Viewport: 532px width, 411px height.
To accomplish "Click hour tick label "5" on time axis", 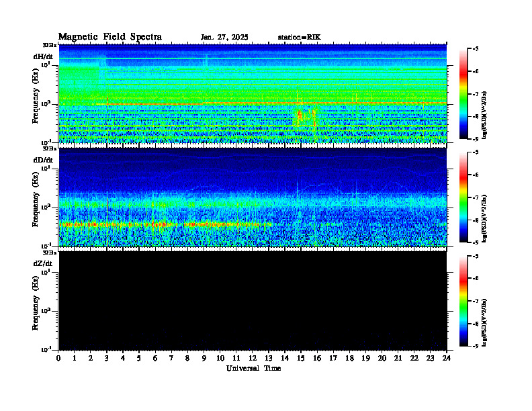I will tap(139, 359).
